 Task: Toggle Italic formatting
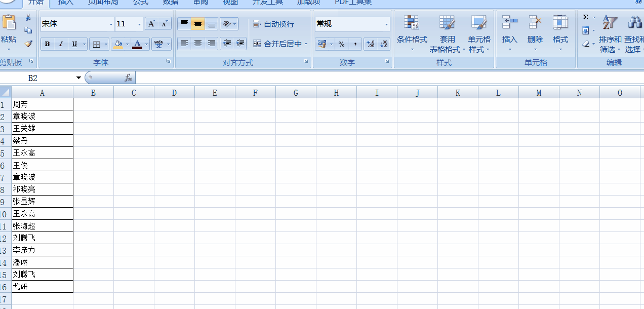(61, 45)
